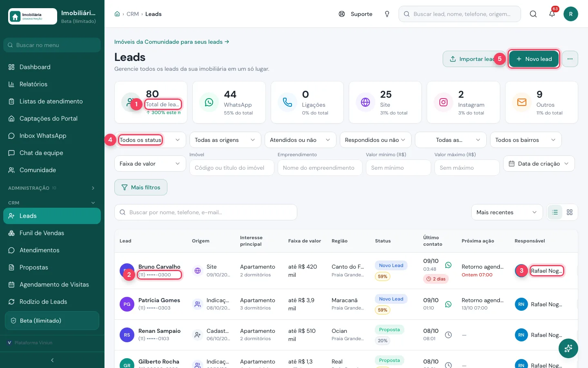This screenshot has height=368, width=588.
Task: Click the Suporte link in header
Action: (x=356, y=14)
